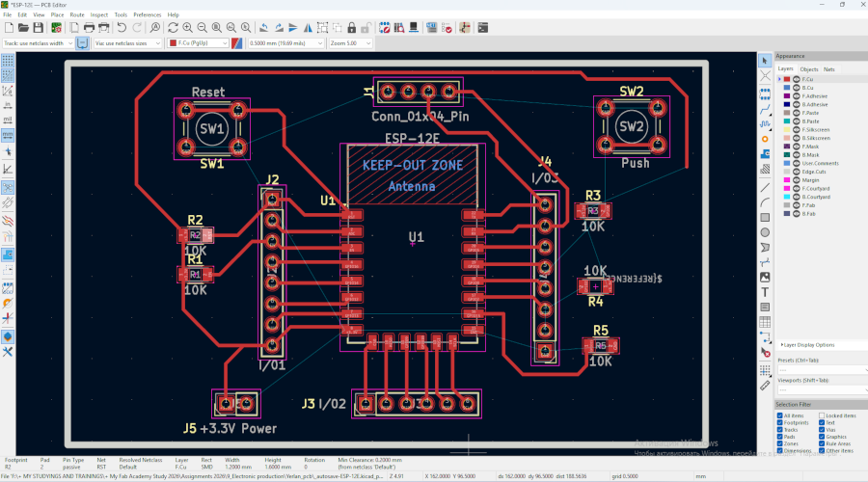Select the Add Via tool
868x482 pixels.
tap(765, 140)
